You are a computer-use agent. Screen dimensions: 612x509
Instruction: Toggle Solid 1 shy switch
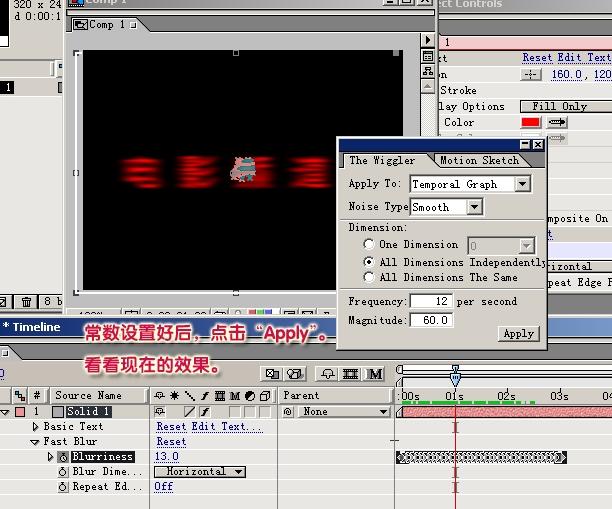(159, 411)
